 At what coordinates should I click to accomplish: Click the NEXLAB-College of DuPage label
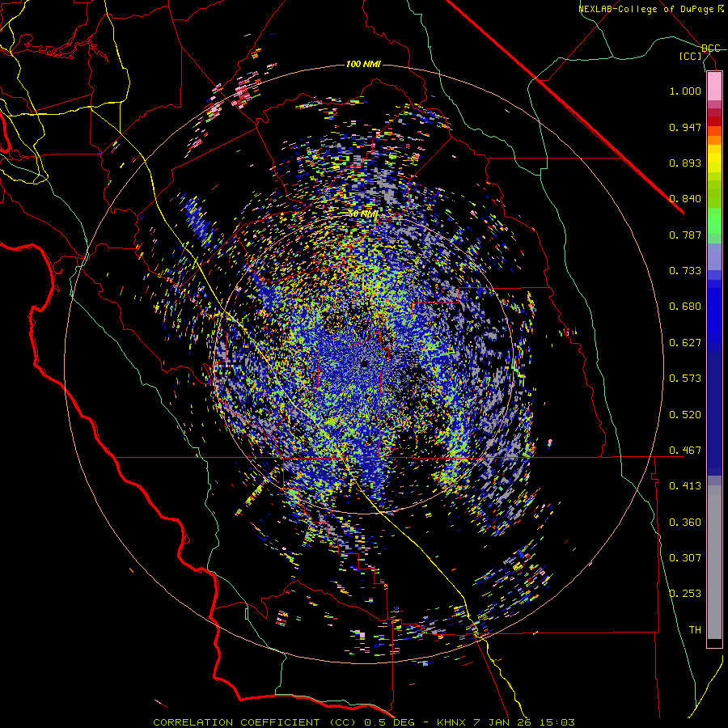(x=650, y=9)
